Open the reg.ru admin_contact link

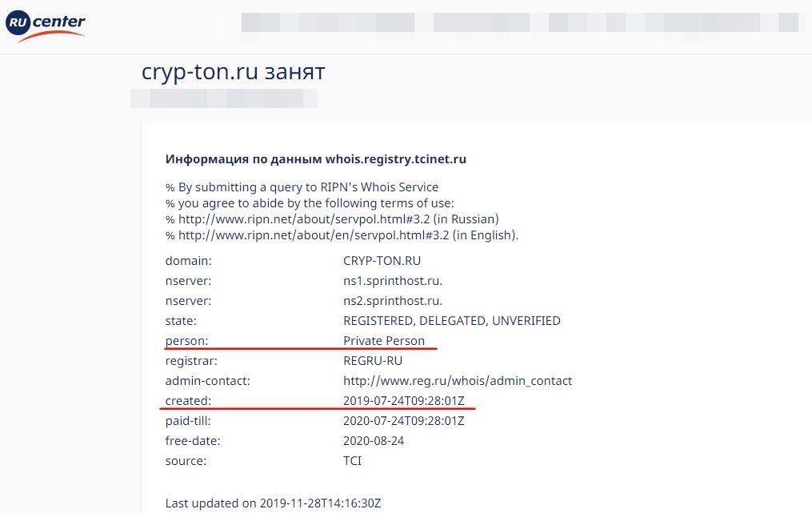point(457,381)
